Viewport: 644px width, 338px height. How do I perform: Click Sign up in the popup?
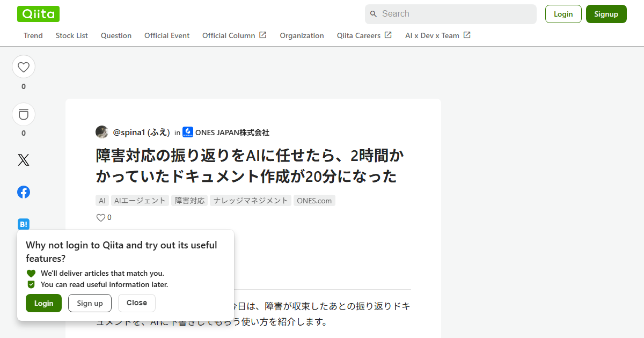coord(90,303)
